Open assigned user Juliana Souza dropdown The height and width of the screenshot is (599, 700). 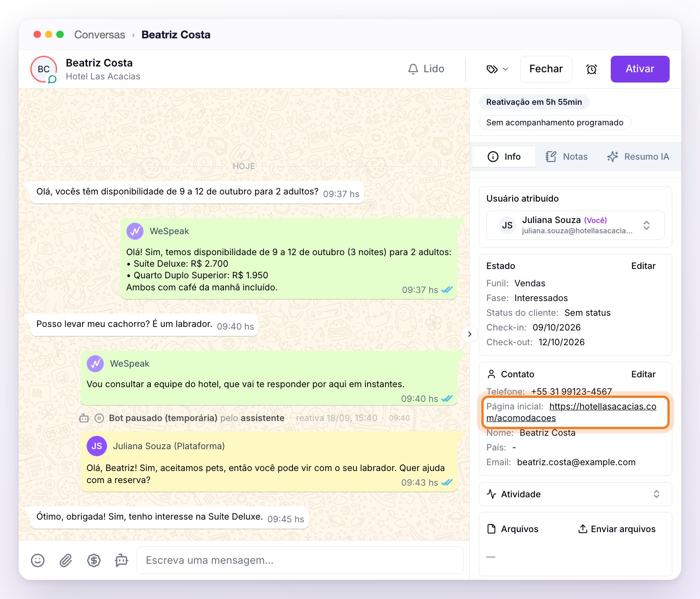576,225
